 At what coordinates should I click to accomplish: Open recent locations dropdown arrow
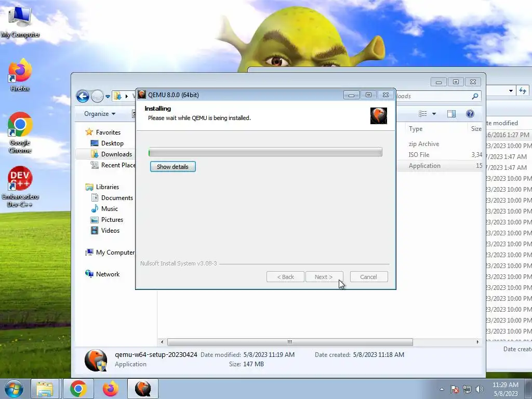108,97
